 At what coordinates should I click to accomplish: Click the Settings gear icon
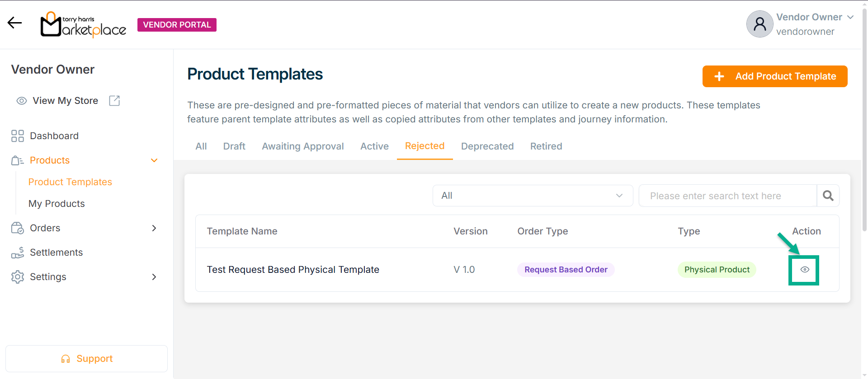click(18, 277)
